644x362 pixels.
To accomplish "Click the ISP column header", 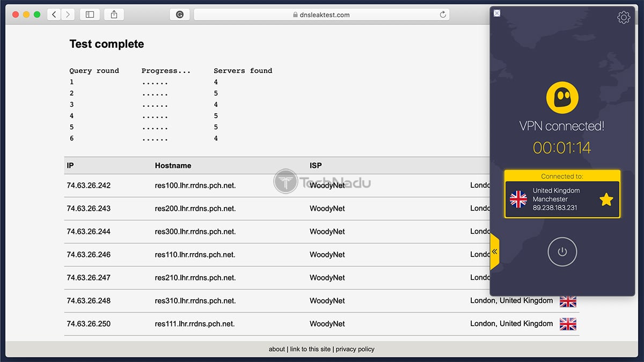I will tap(316, 166).
